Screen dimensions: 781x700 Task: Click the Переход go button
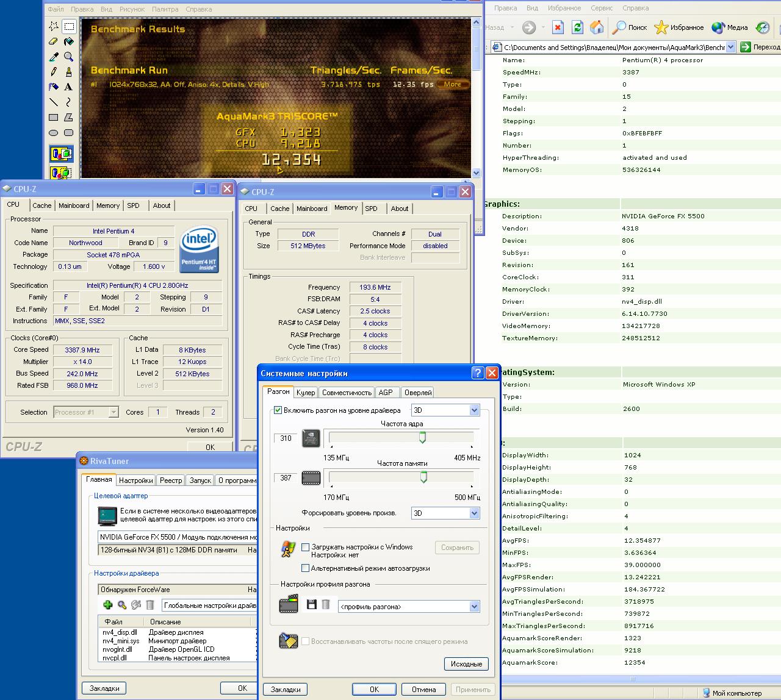[x=760, y=47]
